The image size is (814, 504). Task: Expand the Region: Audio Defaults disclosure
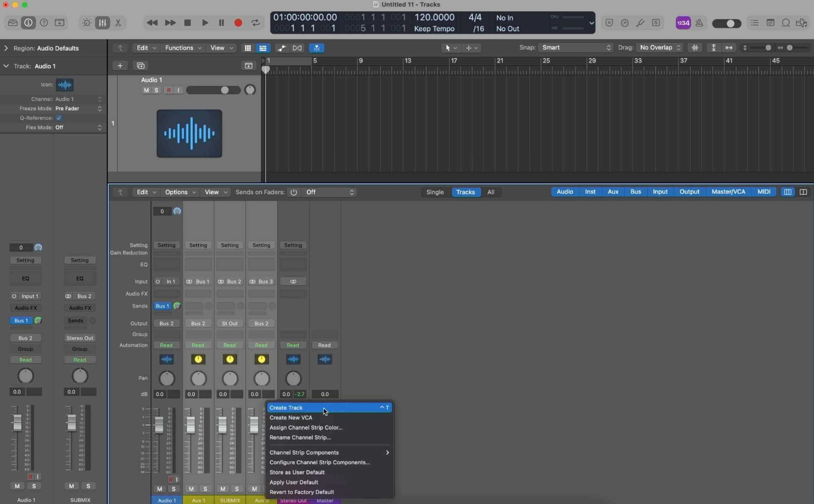[6, 48]
